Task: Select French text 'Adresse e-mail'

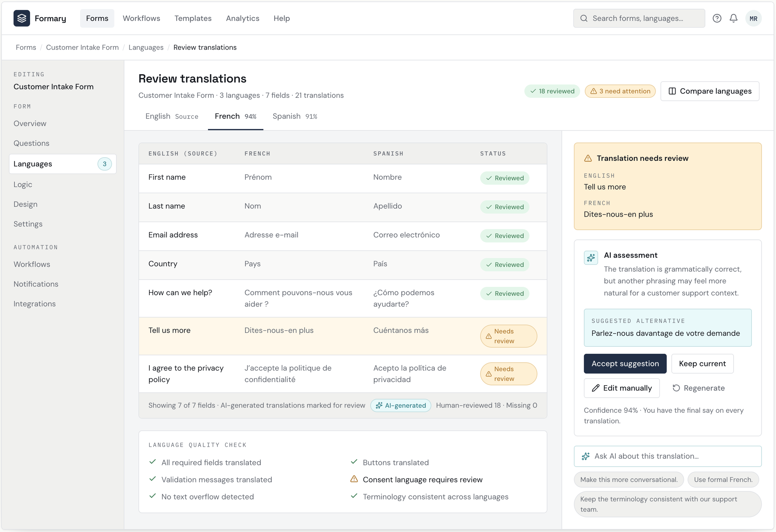Action: point(272,235)
